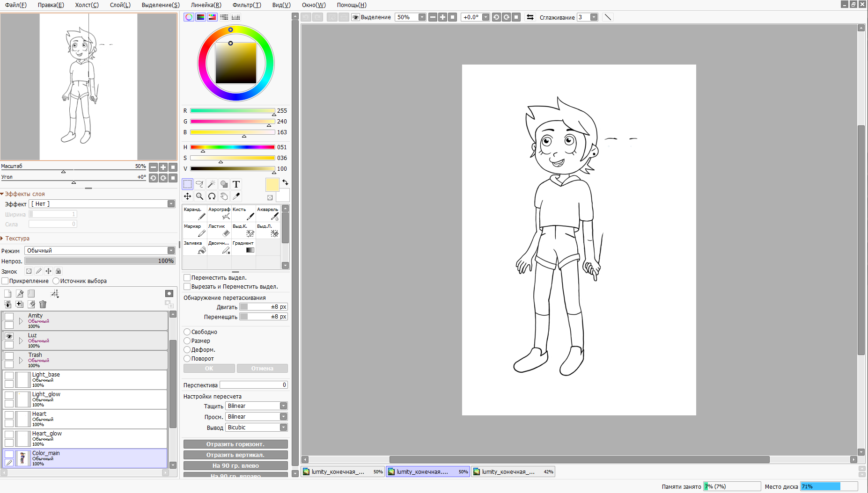Select the eyedropper tool
The height and width of the screenshot is (493, 868).
coord(236,196)
